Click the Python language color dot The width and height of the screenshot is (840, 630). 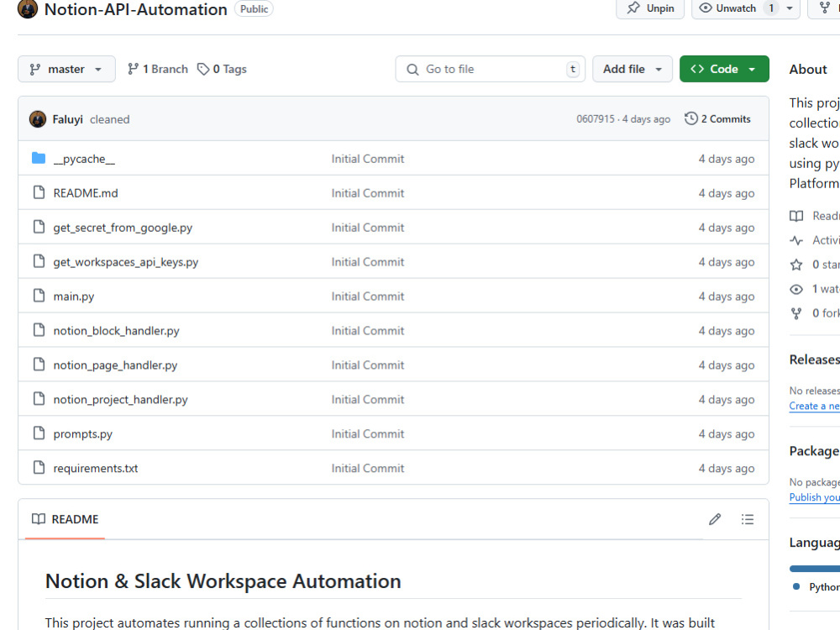pos(796,586)
